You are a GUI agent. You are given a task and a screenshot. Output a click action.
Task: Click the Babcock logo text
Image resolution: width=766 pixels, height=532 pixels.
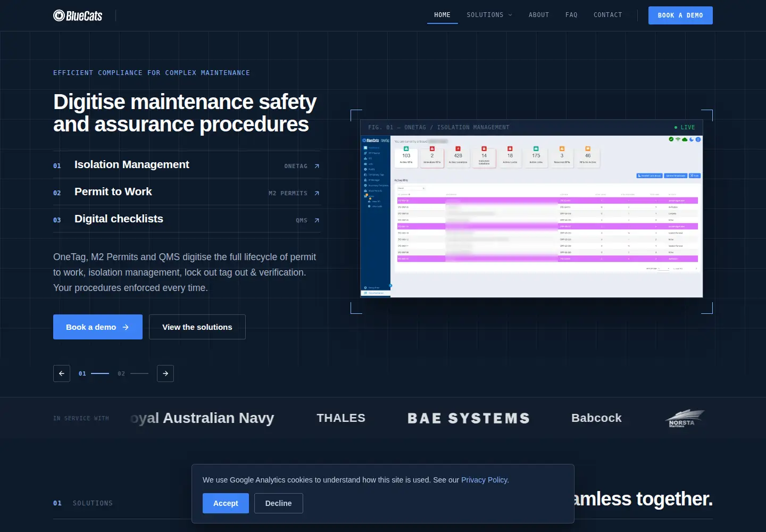(x=596, y=418)
